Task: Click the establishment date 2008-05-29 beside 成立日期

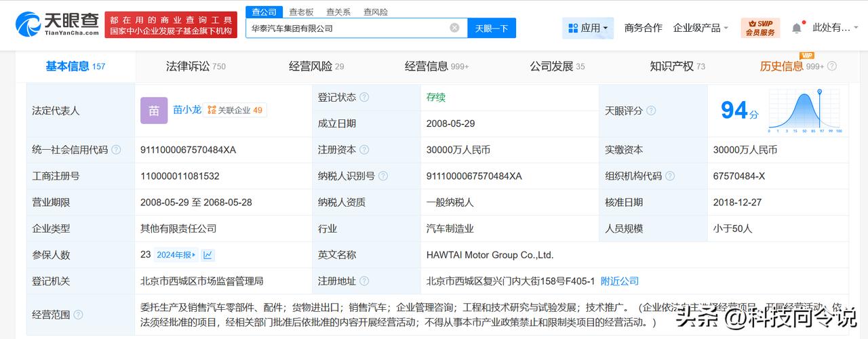Action: (452, 123)
